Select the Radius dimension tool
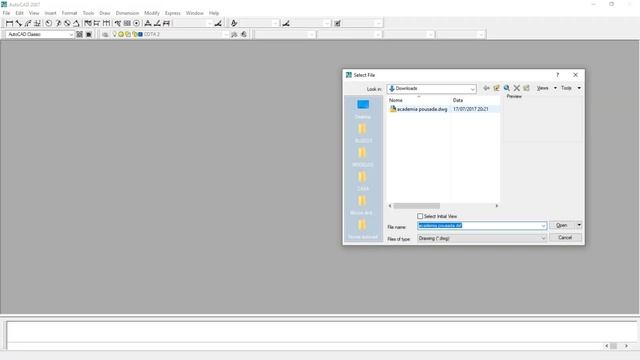 (49, 23)
